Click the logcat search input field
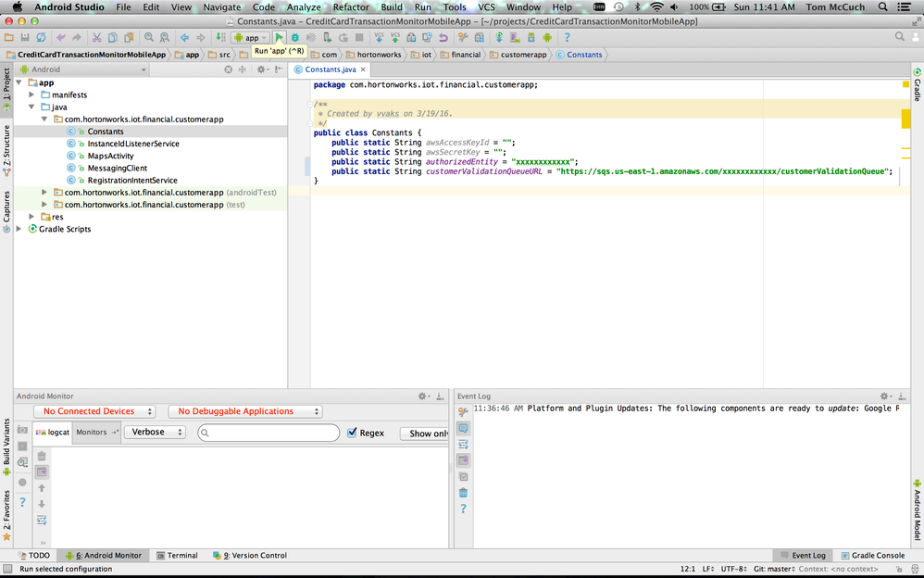 click(268, 433)
